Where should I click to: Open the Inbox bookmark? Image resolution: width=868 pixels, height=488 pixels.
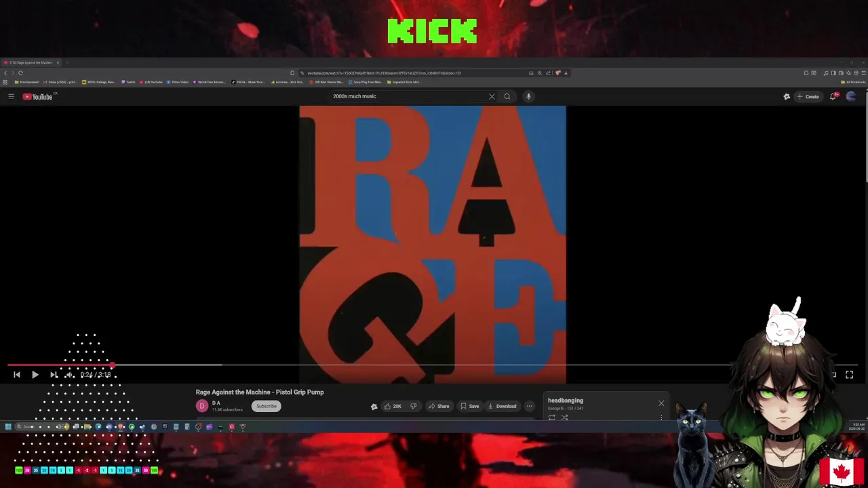tap(60, 82)
